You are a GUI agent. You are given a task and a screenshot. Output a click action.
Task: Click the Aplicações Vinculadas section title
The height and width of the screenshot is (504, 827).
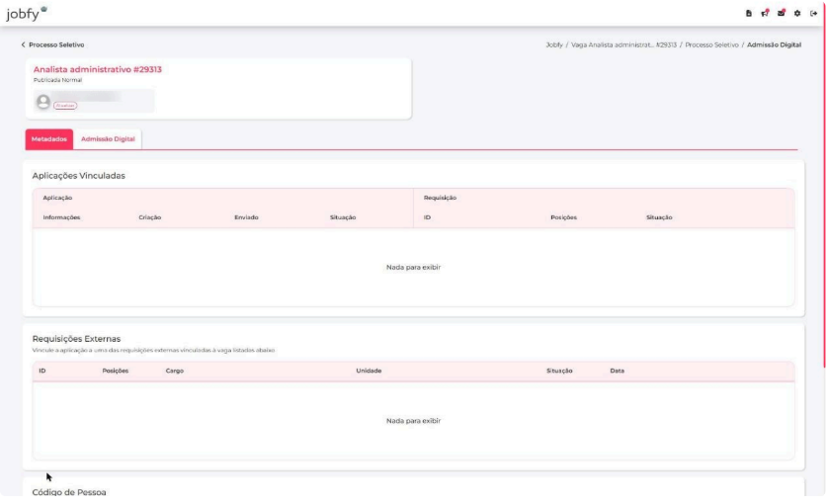(x=79, y=176)
